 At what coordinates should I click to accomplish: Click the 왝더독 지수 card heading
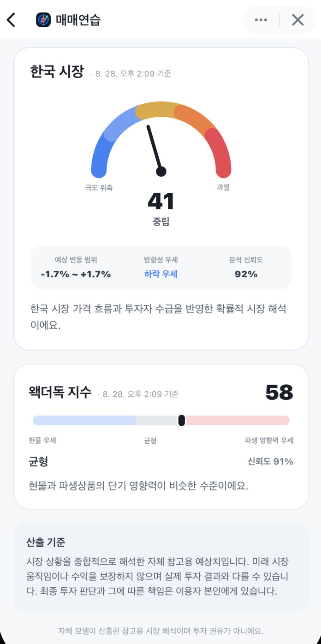pyautogui.click(x=60, y=393)
